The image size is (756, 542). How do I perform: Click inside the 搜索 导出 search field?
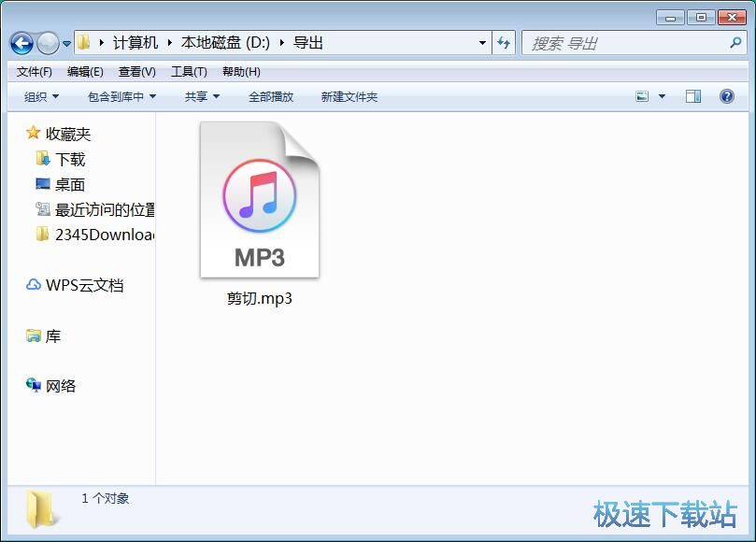[x=627, y=43]
